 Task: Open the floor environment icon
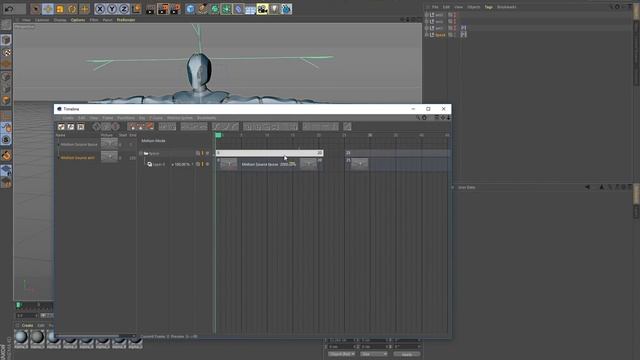pyautogui.click(x=250, y=9)
